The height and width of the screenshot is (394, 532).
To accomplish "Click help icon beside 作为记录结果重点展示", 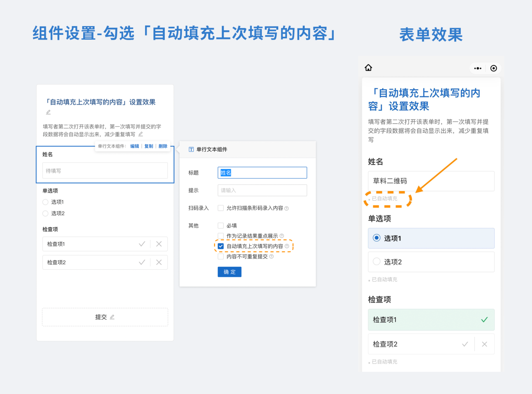I will [x=282, y=236].
